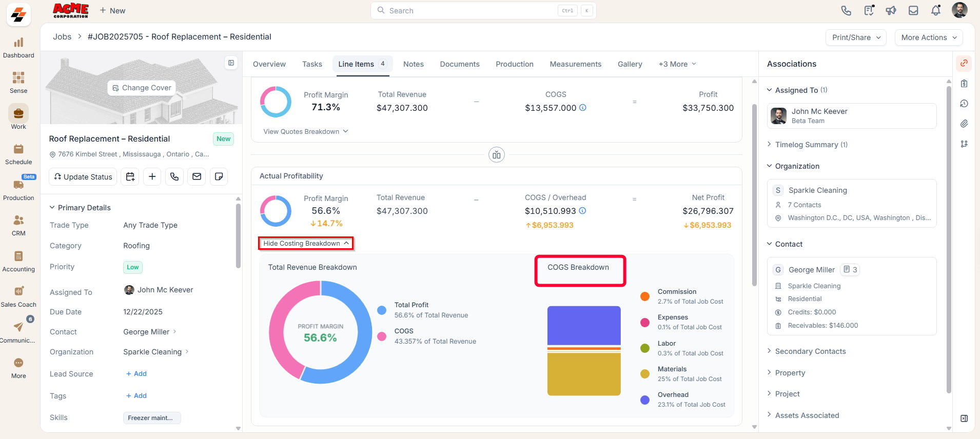Expand the +3 More tabs menu
Image resolution: width=980 pixels, height=439 pixels.
click(677, 64)
